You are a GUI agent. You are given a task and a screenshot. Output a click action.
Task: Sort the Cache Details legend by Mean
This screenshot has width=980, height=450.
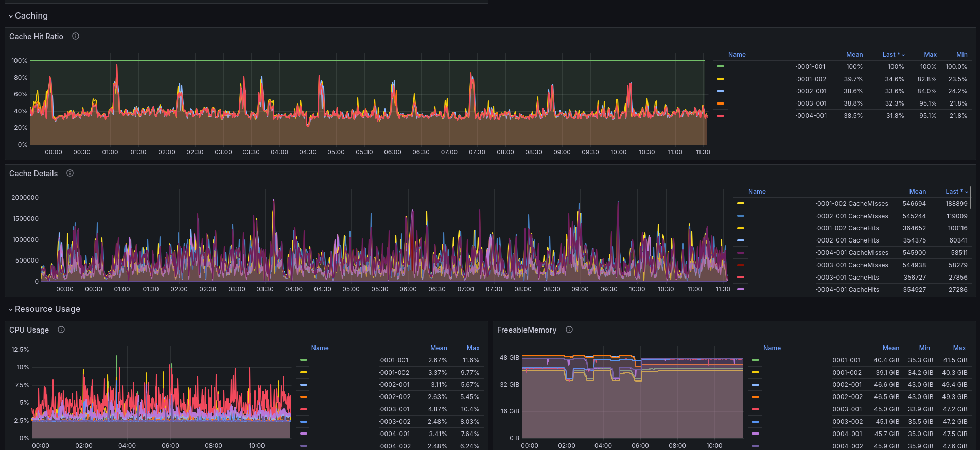pyautogui.click(x=917, y=192)
